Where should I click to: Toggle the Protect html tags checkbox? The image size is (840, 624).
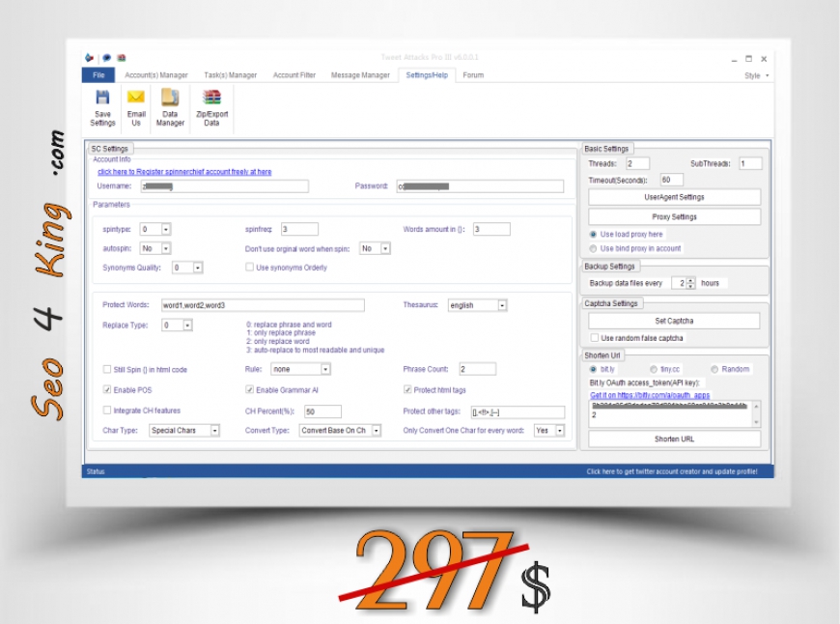pos(407,389)
